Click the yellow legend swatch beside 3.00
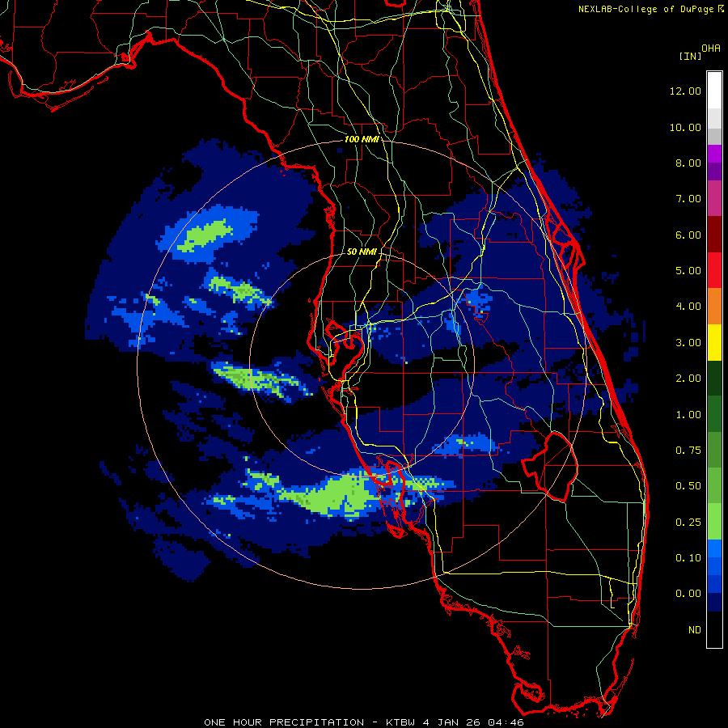728x728 pixels. point(714,343)
